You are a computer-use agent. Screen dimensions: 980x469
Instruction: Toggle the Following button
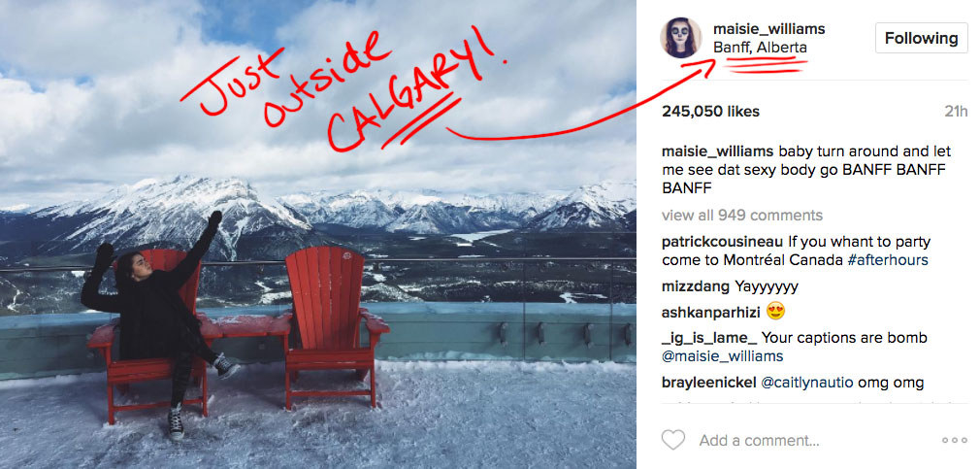point(921,38)
